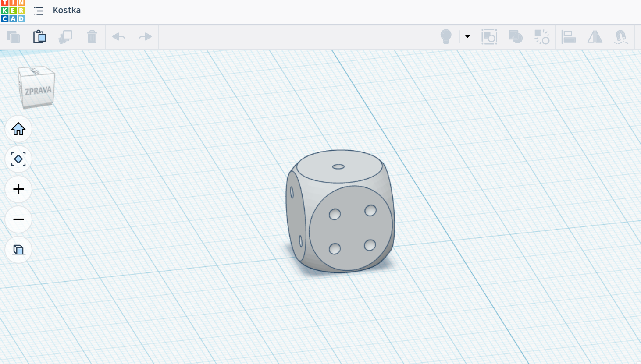Redo the last action
The image size is (641, 364).
pyautogui.click(x=145, y=37)
